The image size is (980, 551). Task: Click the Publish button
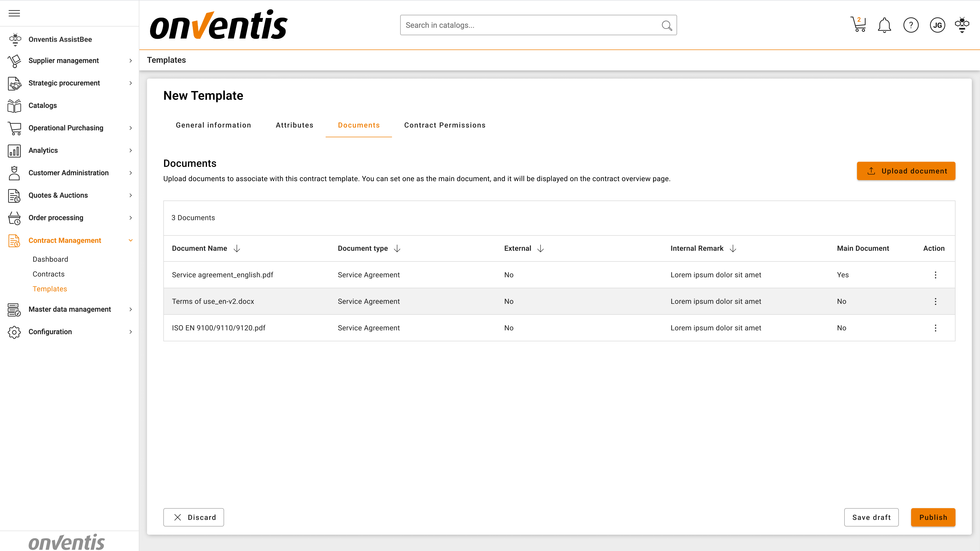pos(933,517)
